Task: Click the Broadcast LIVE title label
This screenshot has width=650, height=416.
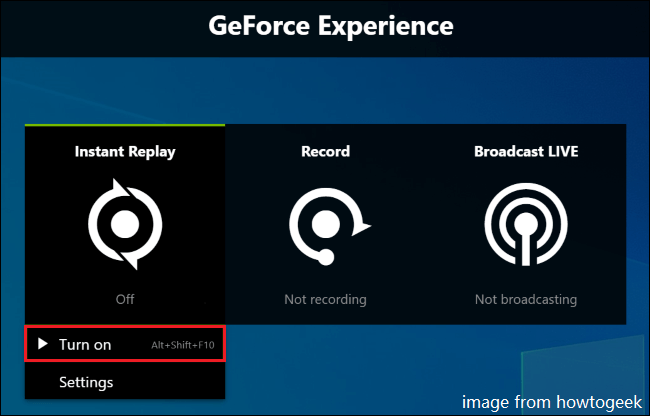Action: (x=526, y=151)
